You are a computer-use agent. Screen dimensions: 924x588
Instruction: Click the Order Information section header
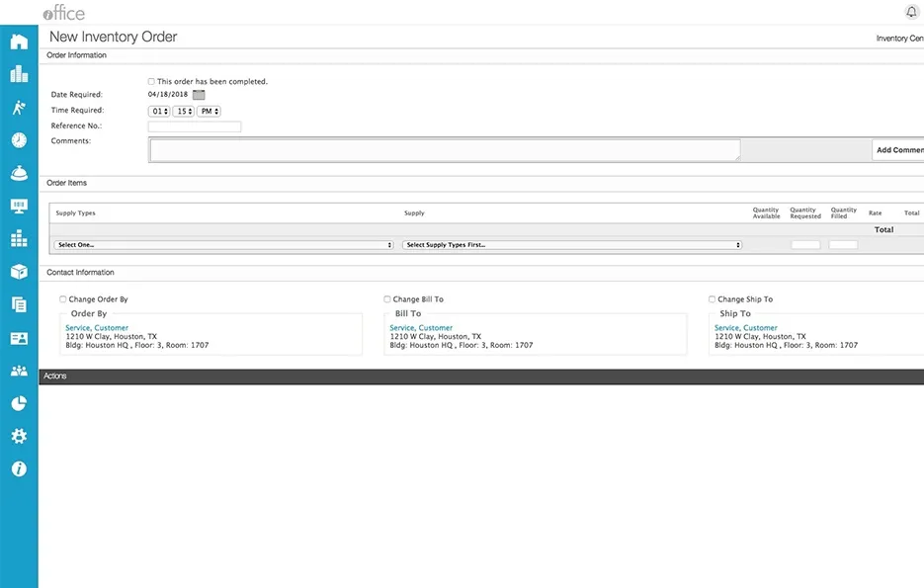[x=77, y=55]
